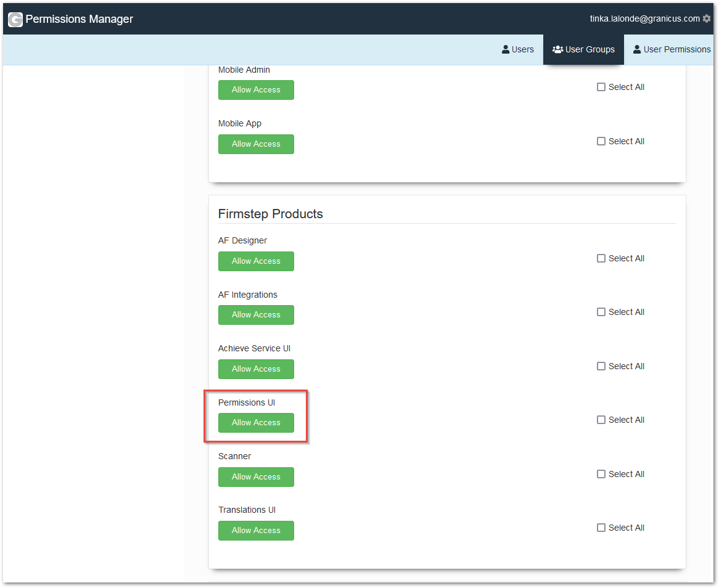Check Select All for Mobile Admin
Image resolution: width=719 pixels, height=588 pixels.
coord(601,87)
